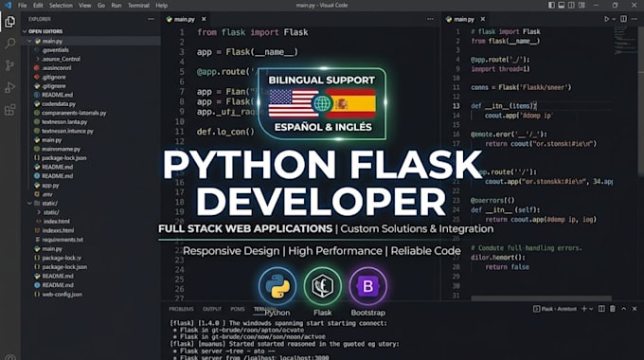Toggle the bottom panel layout icon
Image resolution: width=644 pixels, height=360 pixels.
pos(562,6)
